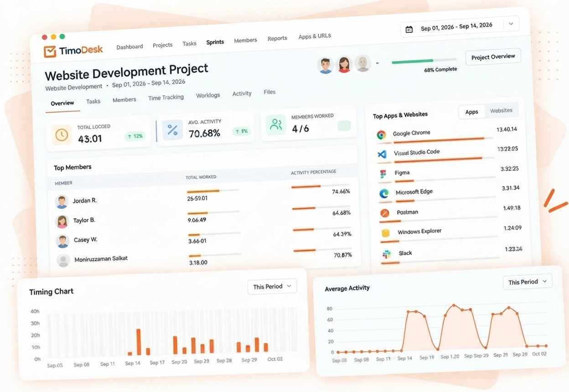This screenshot has width=569, height=392.
Task: Click the Activity Percentage column header
Action: coord(314,172)
